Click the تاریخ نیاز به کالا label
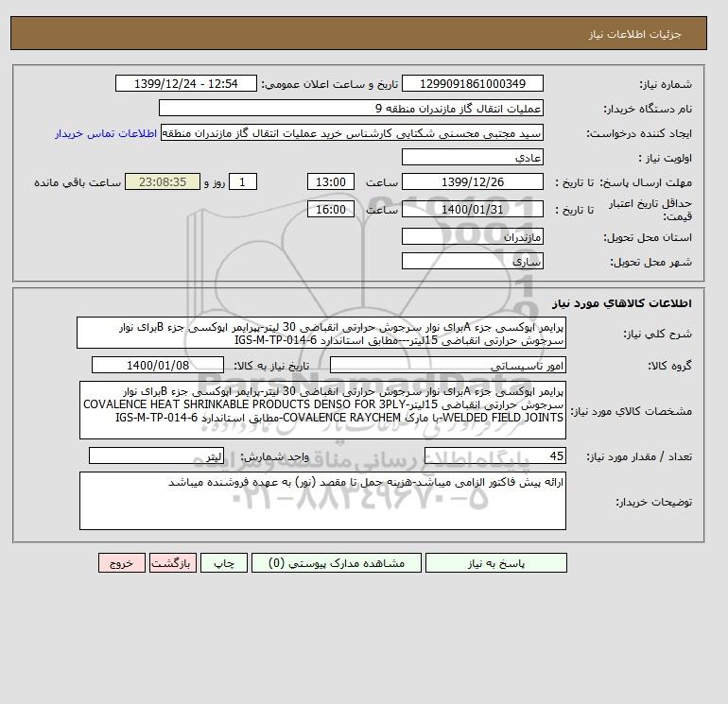The height and width of the screenshot is (704, 728). pyautogui.click(x=271, y=366)
